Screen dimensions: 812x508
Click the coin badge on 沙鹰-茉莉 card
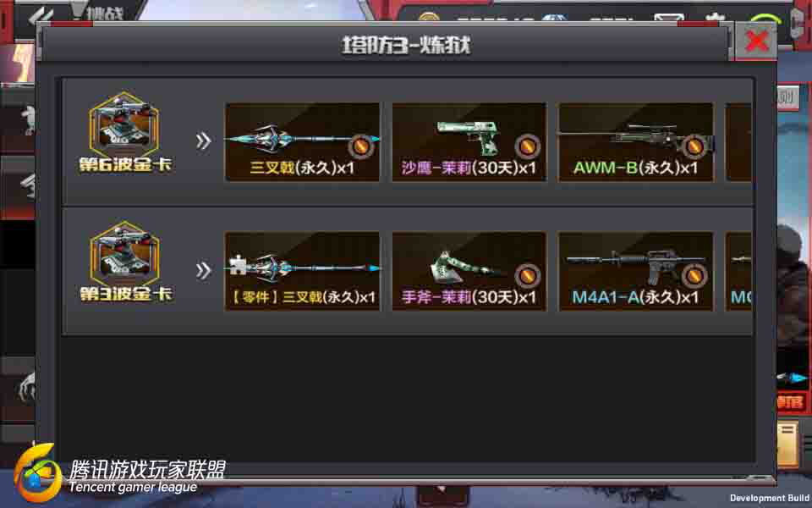point(528,146)
